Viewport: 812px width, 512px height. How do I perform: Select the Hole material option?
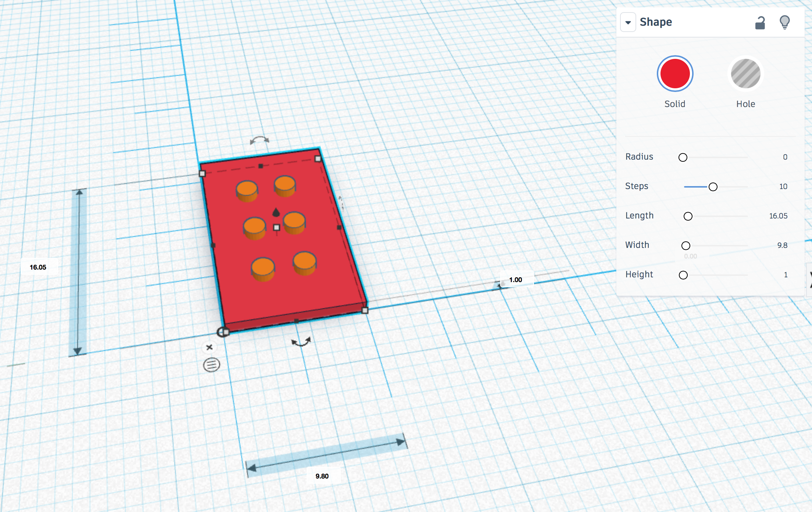point(745,73)
